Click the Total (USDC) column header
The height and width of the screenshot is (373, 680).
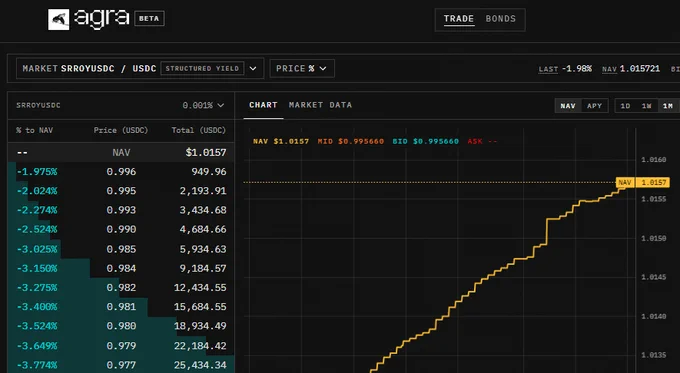pos(199,130)
